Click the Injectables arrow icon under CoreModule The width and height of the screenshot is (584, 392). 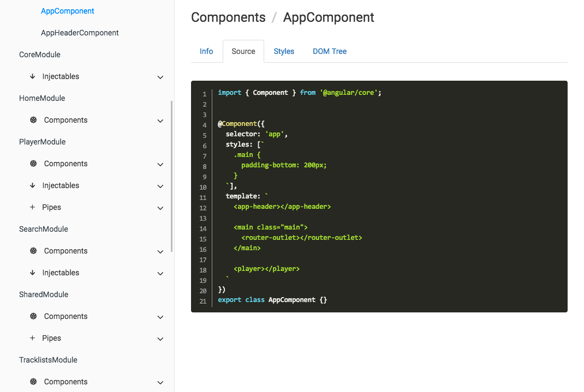pyautogui.click(x=33, y=76)
